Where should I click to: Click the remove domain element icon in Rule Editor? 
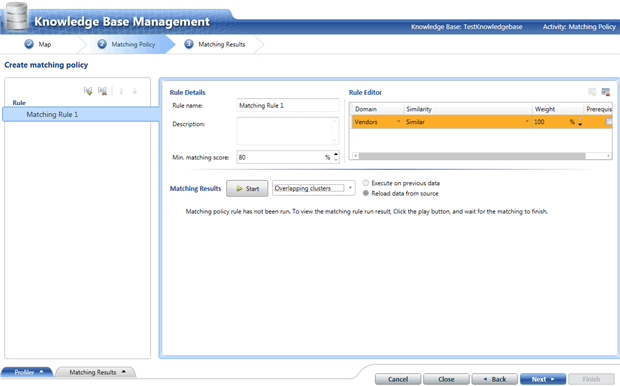605,92
